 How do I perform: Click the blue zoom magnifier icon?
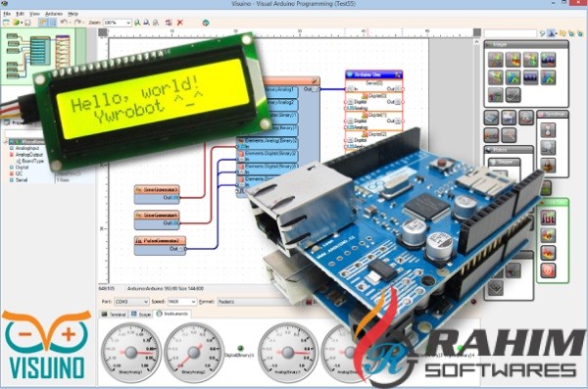(147, 23)
